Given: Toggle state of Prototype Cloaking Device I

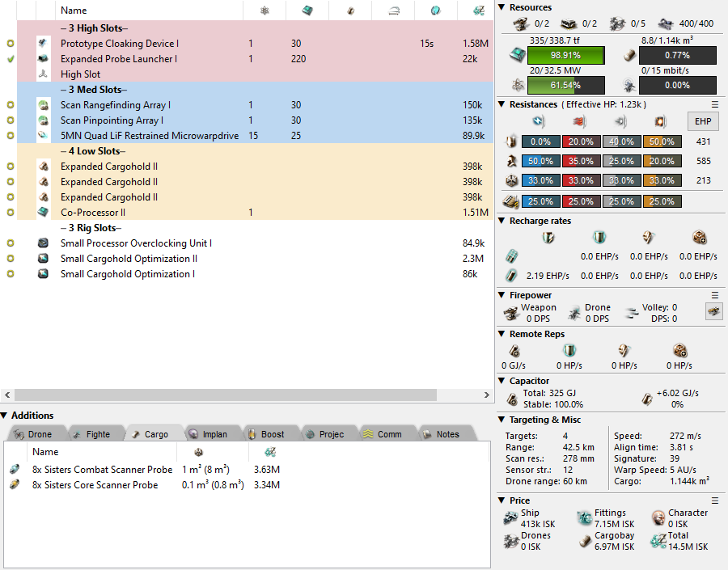Looking at the screenshot, I should point(11,44).
